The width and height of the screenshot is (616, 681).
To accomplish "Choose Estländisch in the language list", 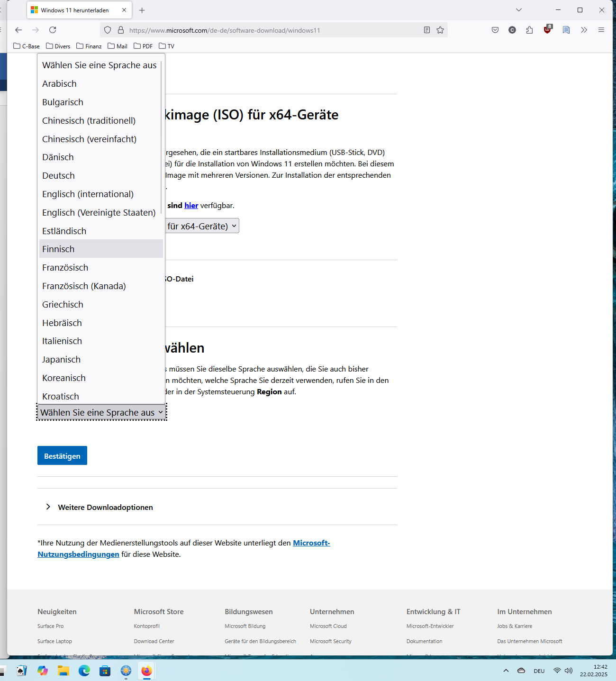I will click(101, 231).
